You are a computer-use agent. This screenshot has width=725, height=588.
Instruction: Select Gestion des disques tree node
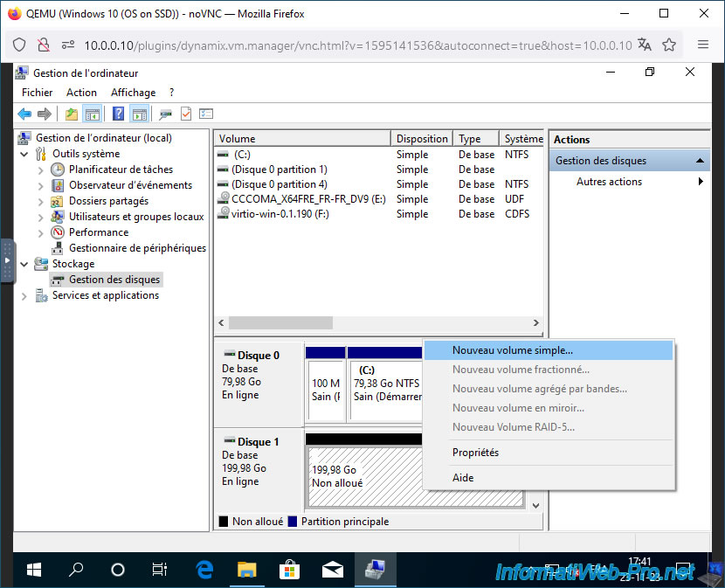tap(114, 280)
